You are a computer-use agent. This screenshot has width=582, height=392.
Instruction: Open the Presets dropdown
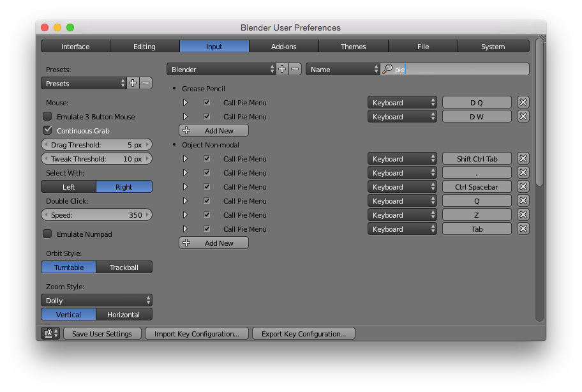[x=84, y=83]
